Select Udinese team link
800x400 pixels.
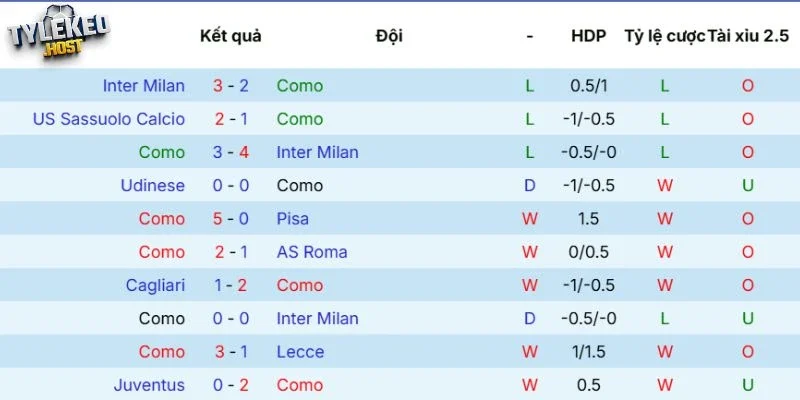(x=152, y=185)
